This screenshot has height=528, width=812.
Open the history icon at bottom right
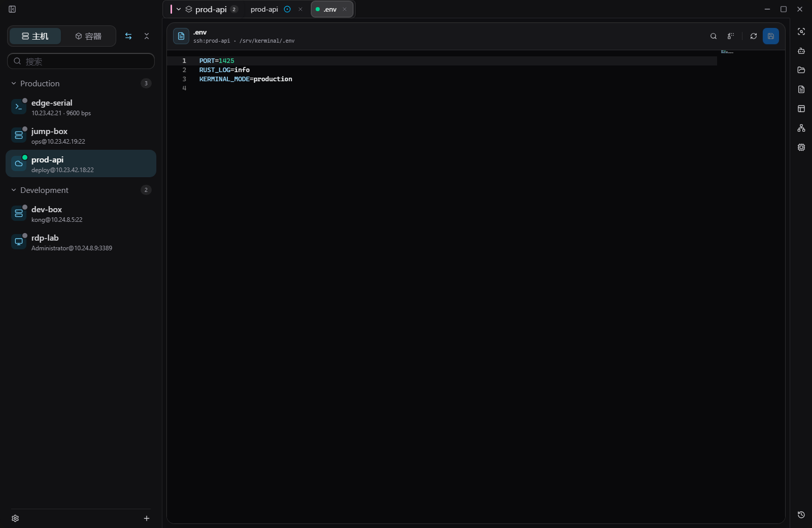pos(801,515)
